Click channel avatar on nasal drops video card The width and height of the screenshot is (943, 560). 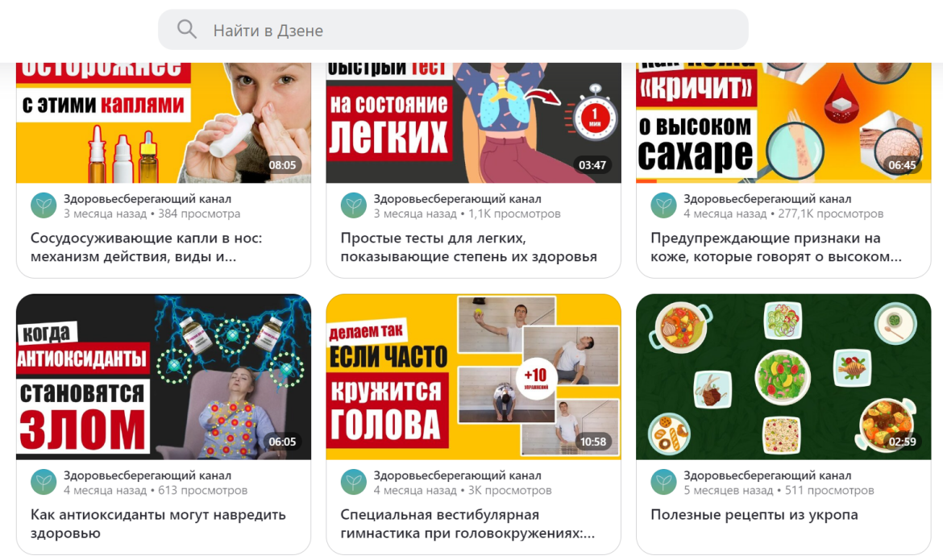pyautogui.click(x=44, y=205)
